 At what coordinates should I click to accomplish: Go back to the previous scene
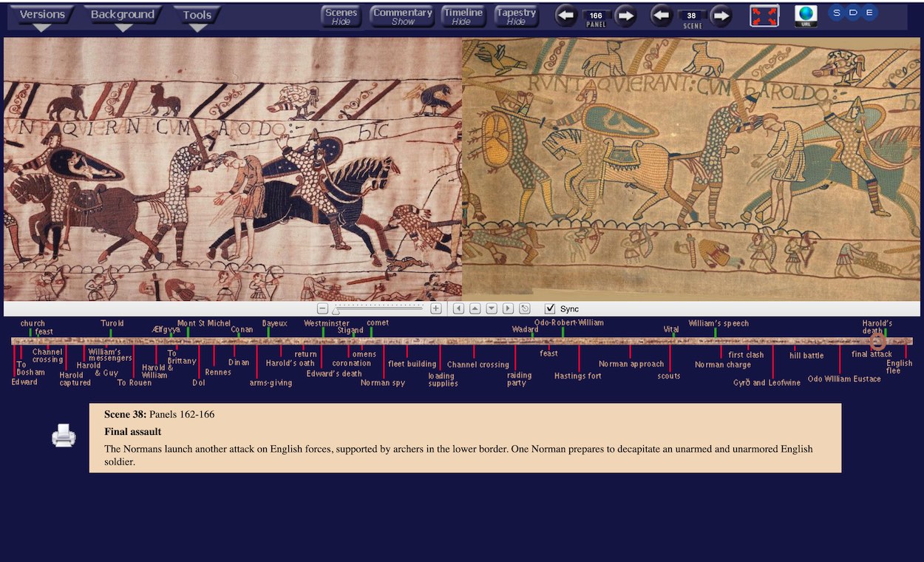click(x=662, y=16)
